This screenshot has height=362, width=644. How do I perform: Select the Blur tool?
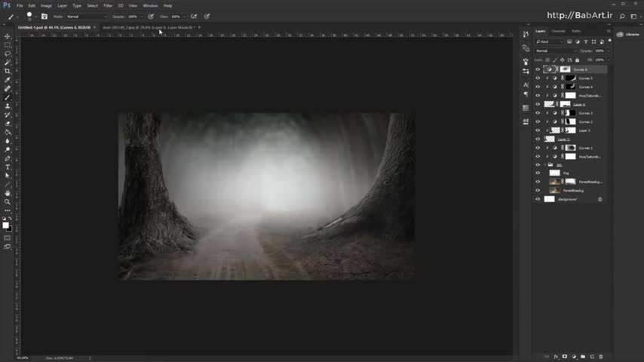click(x=8, y=141)
